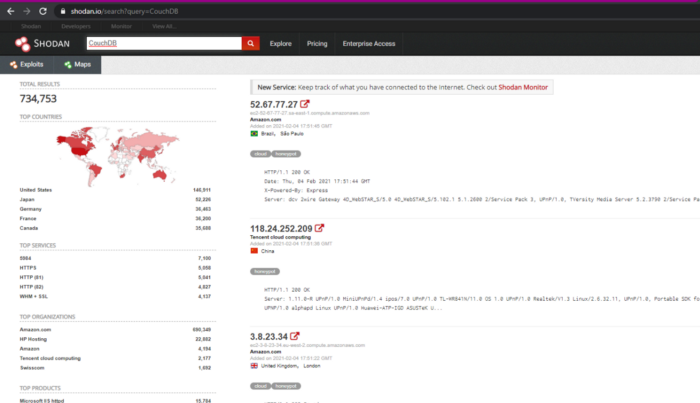
Task: Open Enterprise Access menu item
Action: [369, 44]
